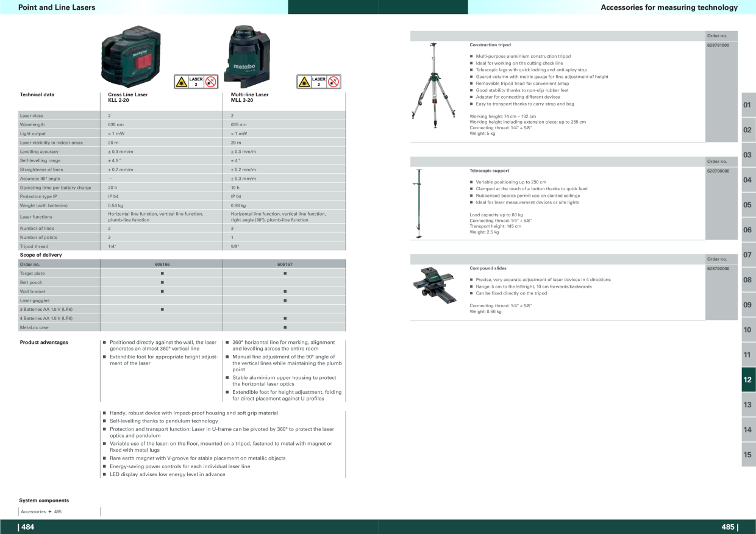Select the 'Product advantages' heading
The height and width of the screenshot is (534, 756).
pyautogui.click(x=44, y=343)
